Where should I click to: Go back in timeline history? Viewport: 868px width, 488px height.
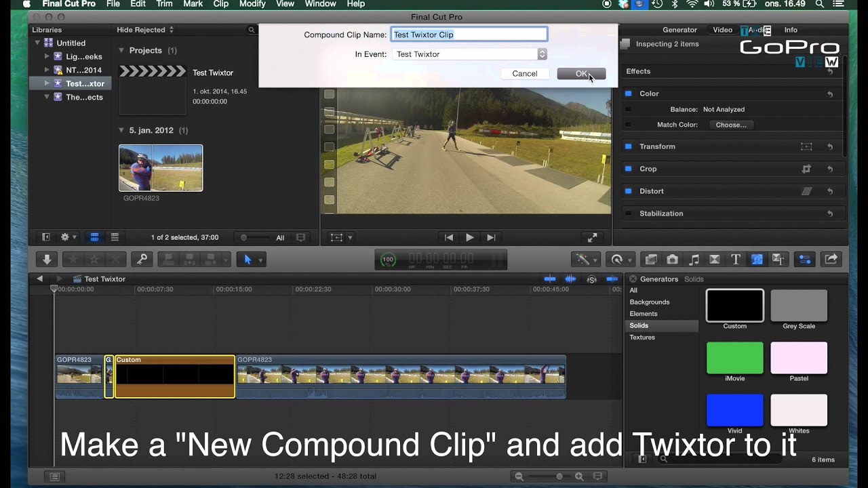pyautogui.click(x=40, y=279)
